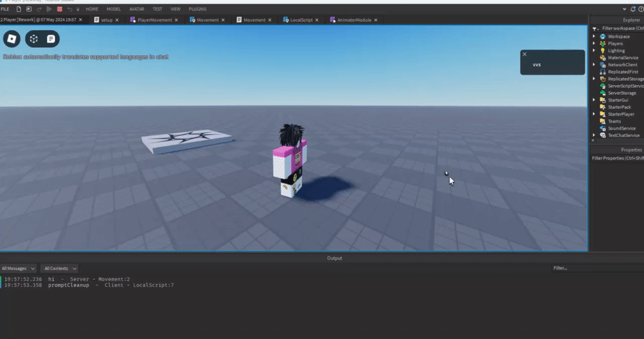Switch to the AVATAR ribbon tab
The height and width of the screenshot is (339, 644).
coord(137,9)
